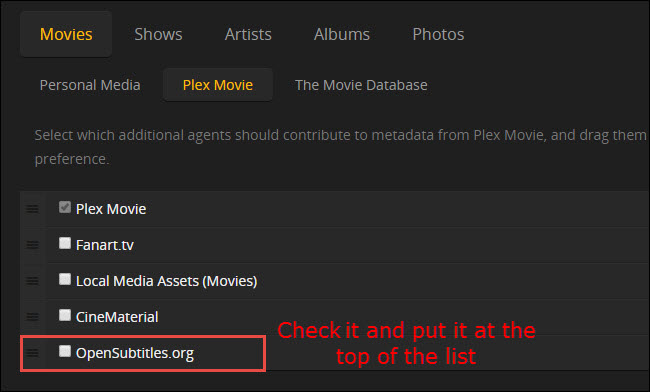
Task: Click the drag handle next to Fanart.tv
Action: pos(32,245)
